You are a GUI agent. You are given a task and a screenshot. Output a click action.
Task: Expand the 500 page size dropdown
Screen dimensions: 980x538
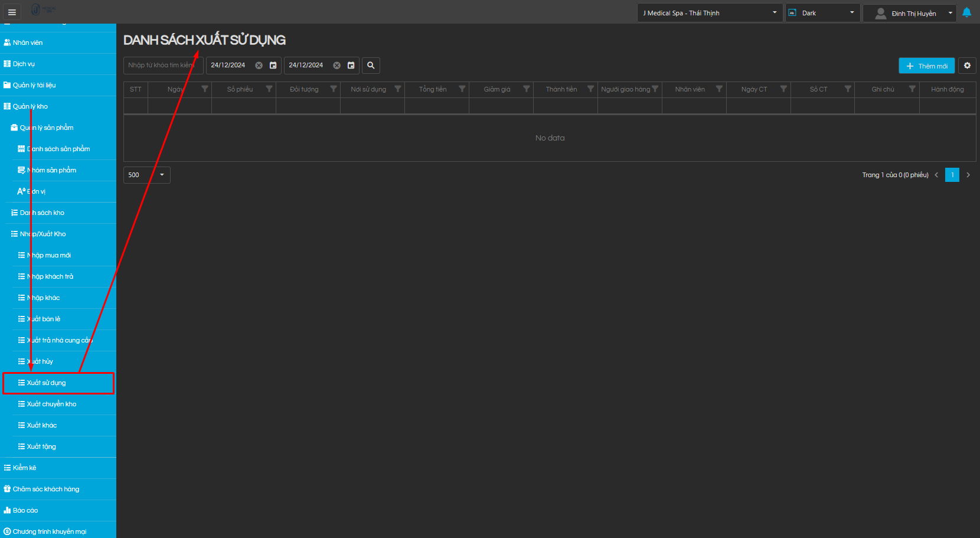click(147, 175)
